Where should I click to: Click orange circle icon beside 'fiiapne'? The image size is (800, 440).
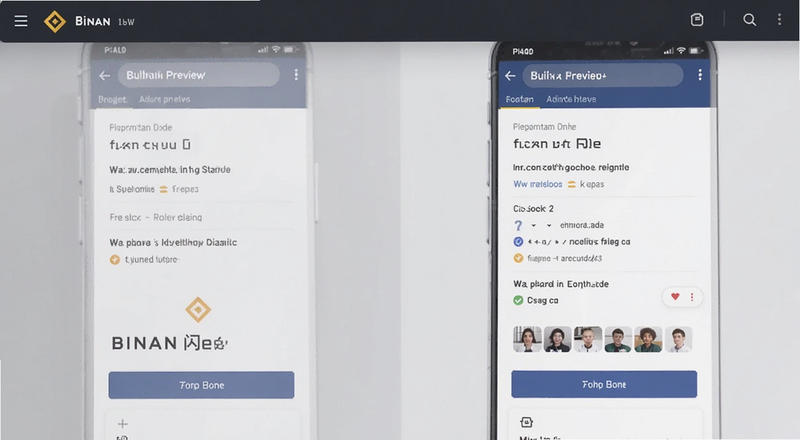coord(518,258)
